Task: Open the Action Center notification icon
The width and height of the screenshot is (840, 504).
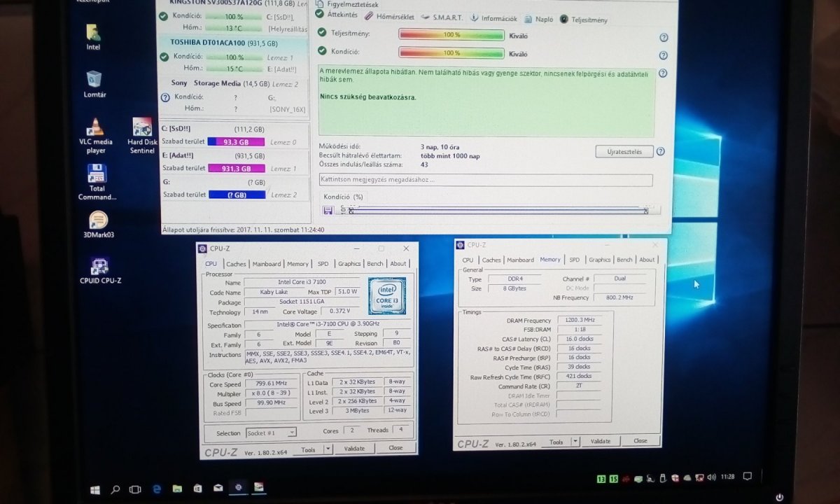Action: (x=747, y=477)
